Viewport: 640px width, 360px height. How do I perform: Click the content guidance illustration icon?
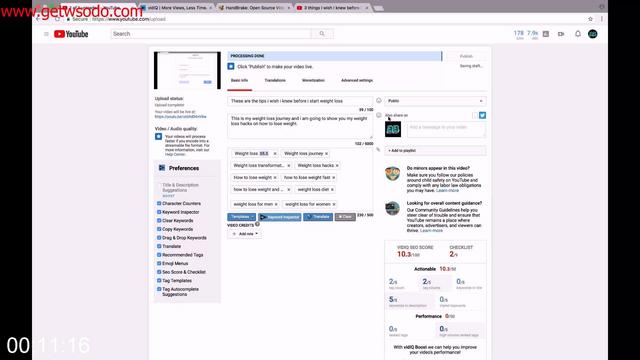click(392, 208)
